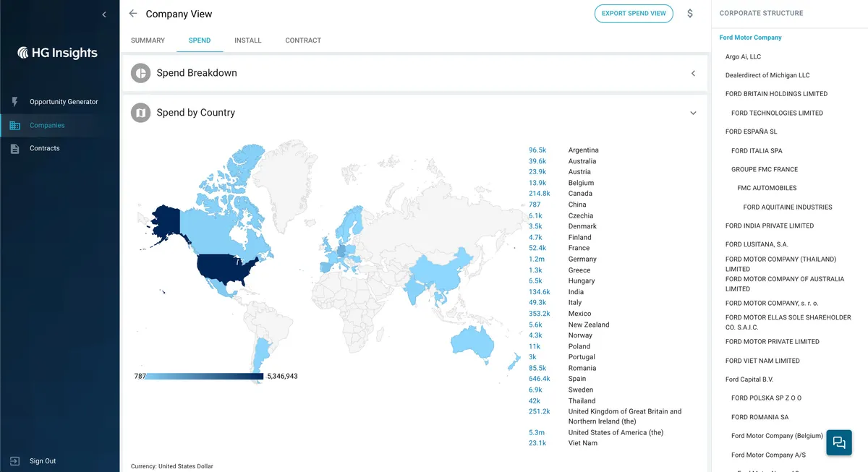
Task: Click the Companies building icon
Action: (14, 125)
